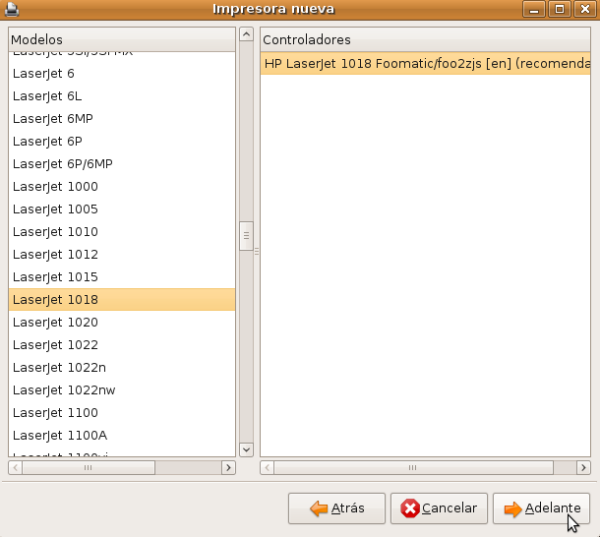Image resolution: width=600 pixels, height=537 pixels.
Task: Click the Modelos column header
Action: (122, 38)
